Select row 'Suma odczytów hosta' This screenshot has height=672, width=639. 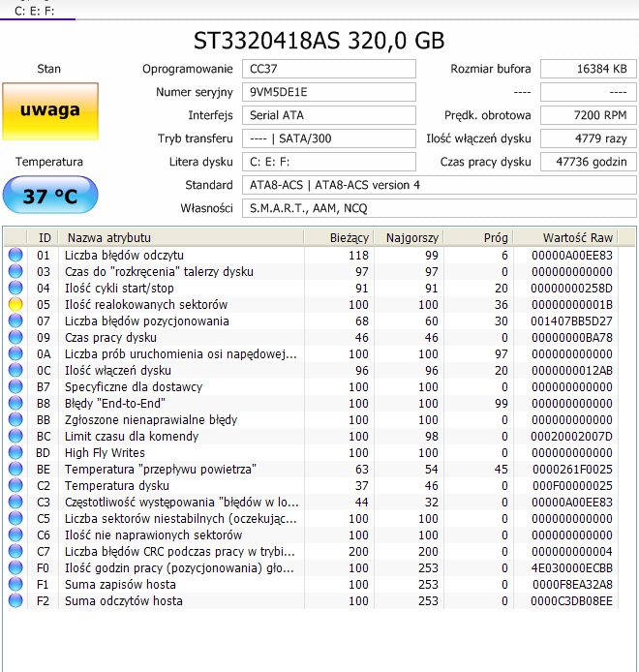point(311,601)
